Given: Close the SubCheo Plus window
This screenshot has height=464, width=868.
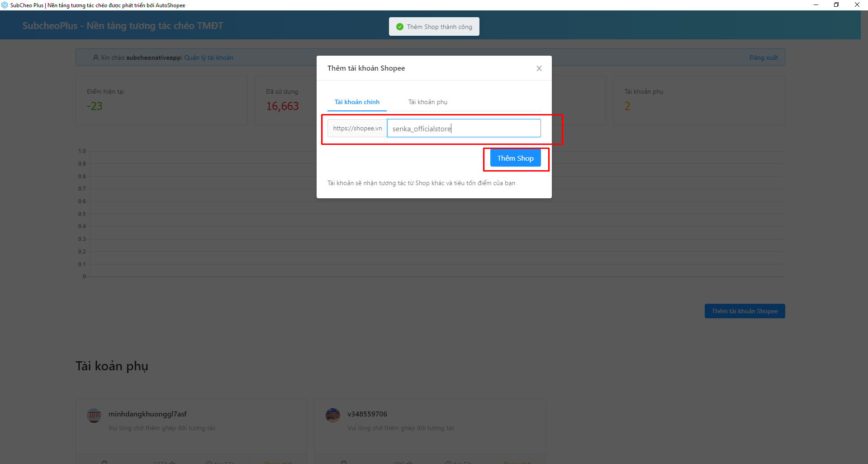Looking at the screenshot, I should [857, 5].
